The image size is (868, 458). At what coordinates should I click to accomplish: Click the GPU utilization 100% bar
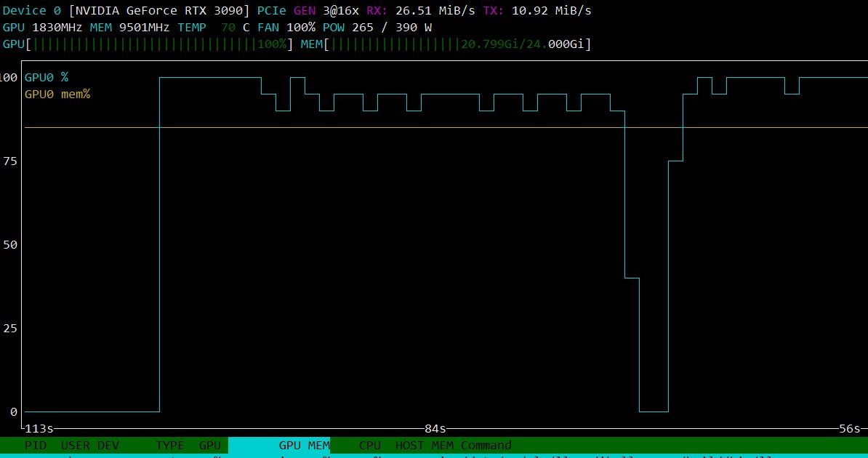(x=148, y=44)
